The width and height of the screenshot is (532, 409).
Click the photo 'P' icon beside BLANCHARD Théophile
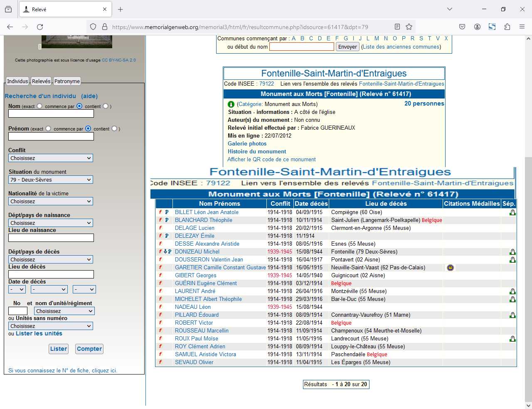(x=167, y=220)
